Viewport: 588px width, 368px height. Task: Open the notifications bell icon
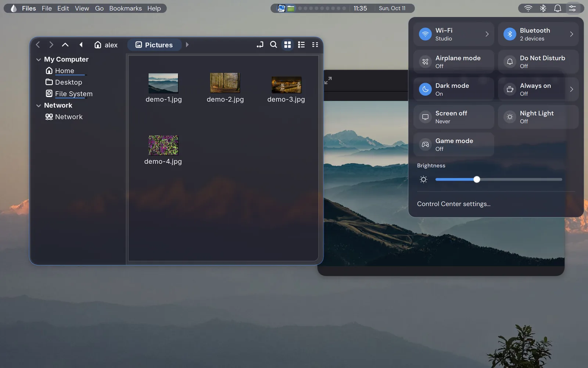click(x=557, y=8)
